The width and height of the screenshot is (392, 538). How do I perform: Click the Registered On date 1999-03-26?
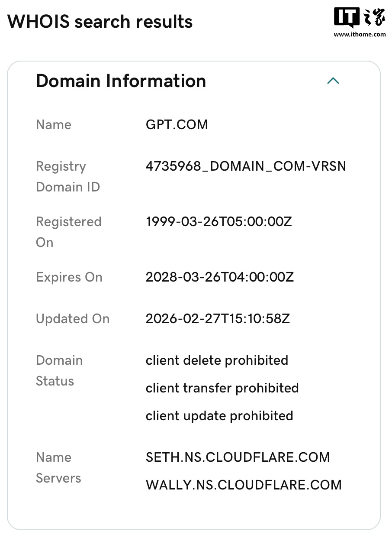(x=218, y=222)
